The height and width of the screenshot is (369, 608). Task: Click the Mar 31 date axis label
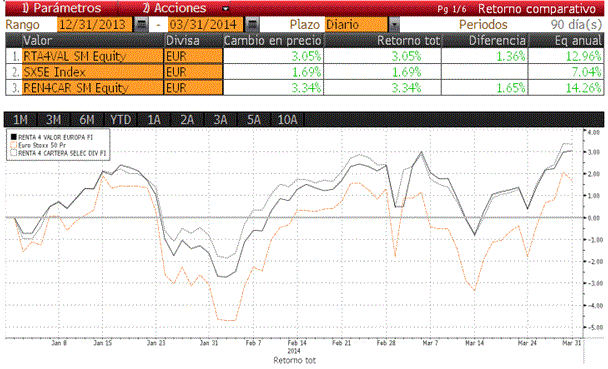click(x=572, y=343)
